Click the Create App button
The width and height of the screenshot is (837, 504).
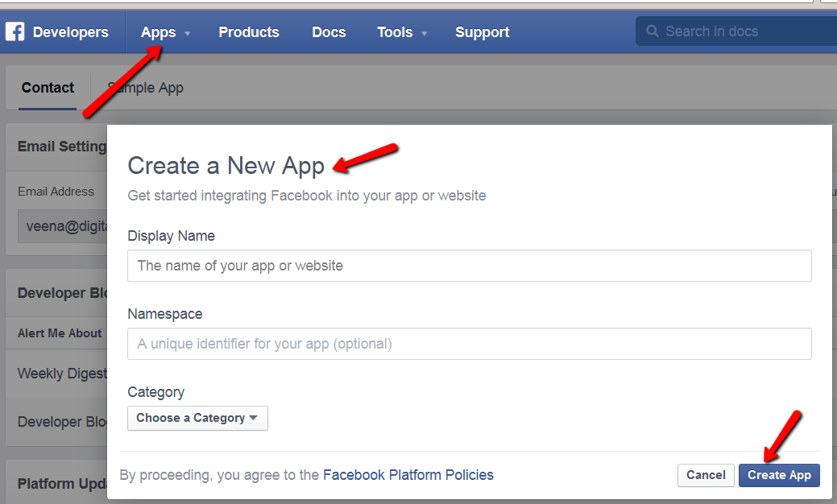click(x=779, y=475)
